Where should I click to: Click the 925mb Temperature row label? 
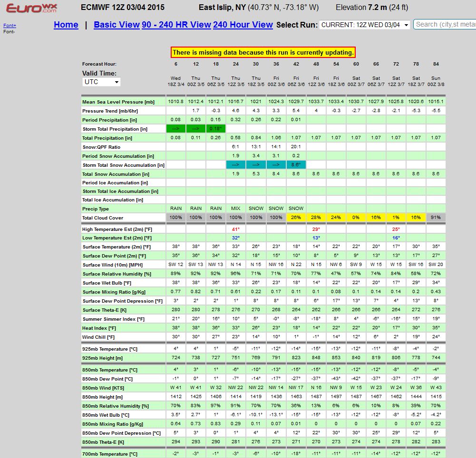tap(109, 349)
